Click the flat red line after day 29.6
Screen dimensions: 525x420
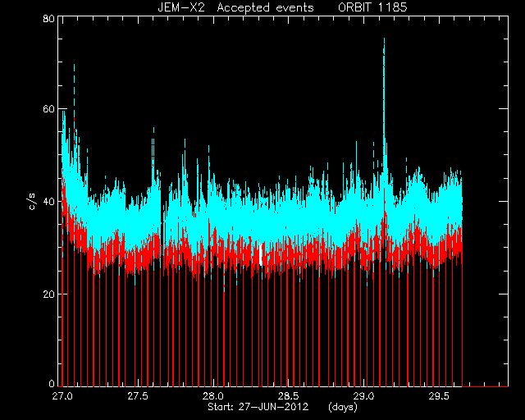click(485, 386)
